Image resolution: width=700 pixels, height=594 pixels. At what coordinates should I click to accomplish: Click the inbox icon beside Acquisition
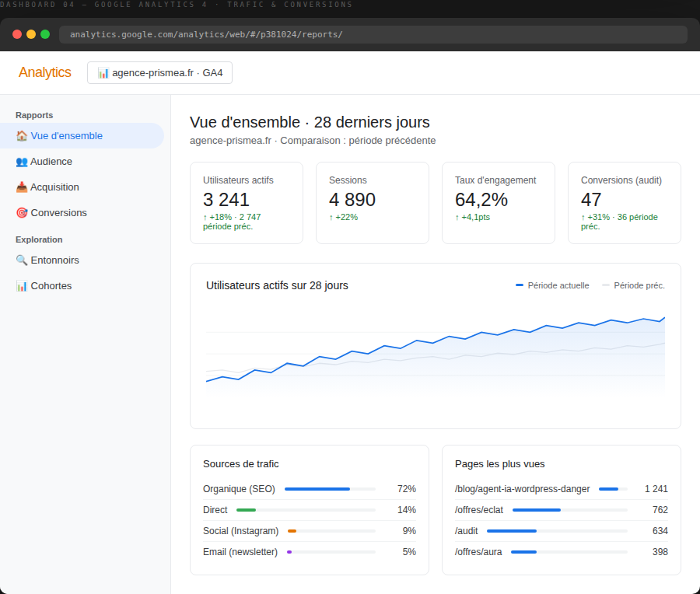click(x=22, y=187)
